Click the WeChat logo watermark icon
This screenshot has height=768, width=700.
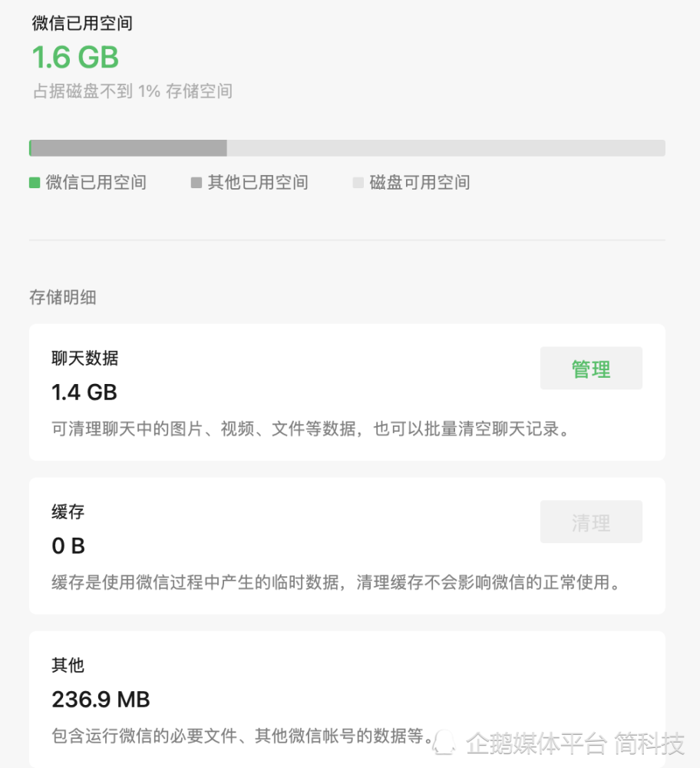point(444,742)
